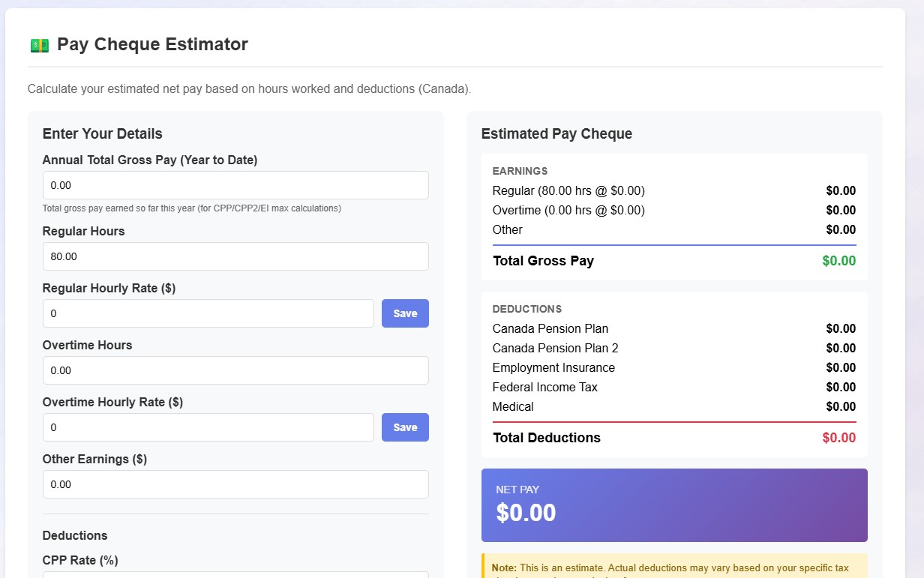
Task: Click the Other Earnings input field
Action: (235, 484)
